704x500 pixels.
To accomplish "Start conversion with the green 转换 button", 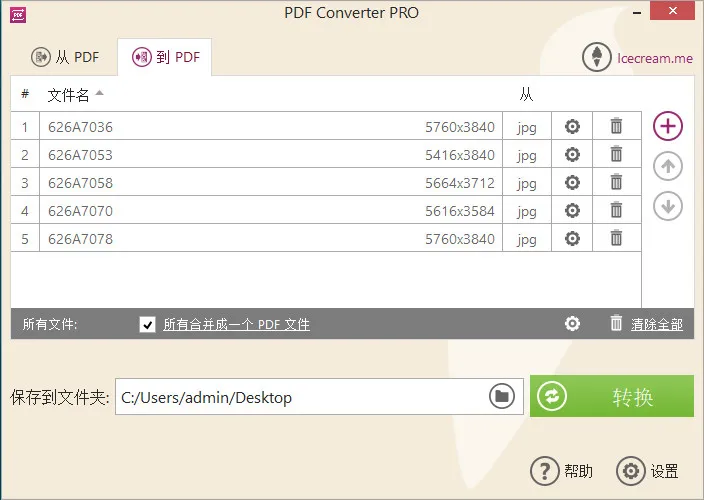I will [612, 396].
